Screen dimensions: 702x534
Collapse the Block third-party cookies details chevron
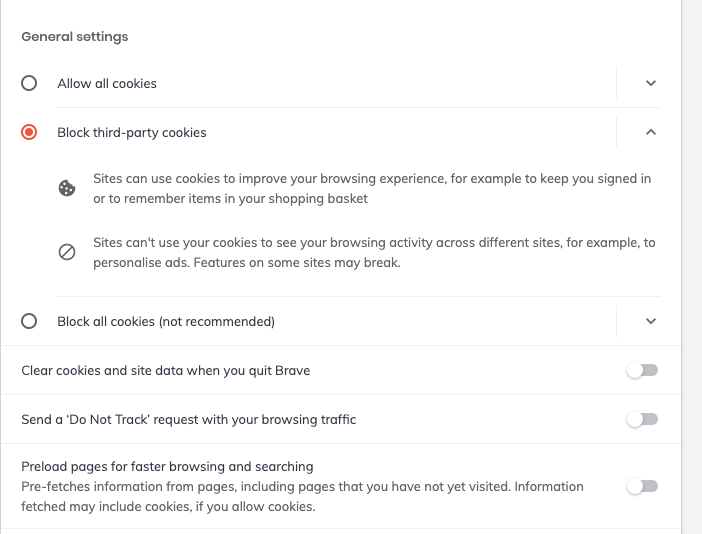coord(650,132)
